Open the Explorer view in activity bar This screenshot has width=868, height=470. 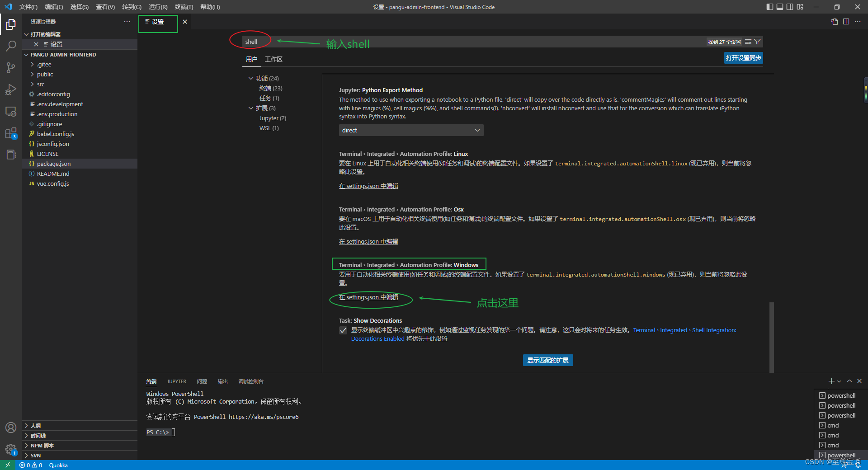11,24
